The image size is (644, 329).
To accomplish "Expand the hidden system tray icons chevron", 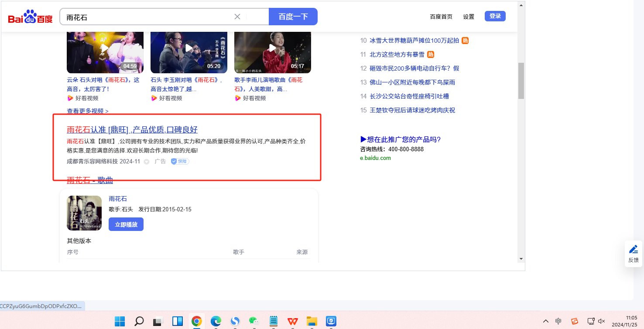I will click(546, 321).
